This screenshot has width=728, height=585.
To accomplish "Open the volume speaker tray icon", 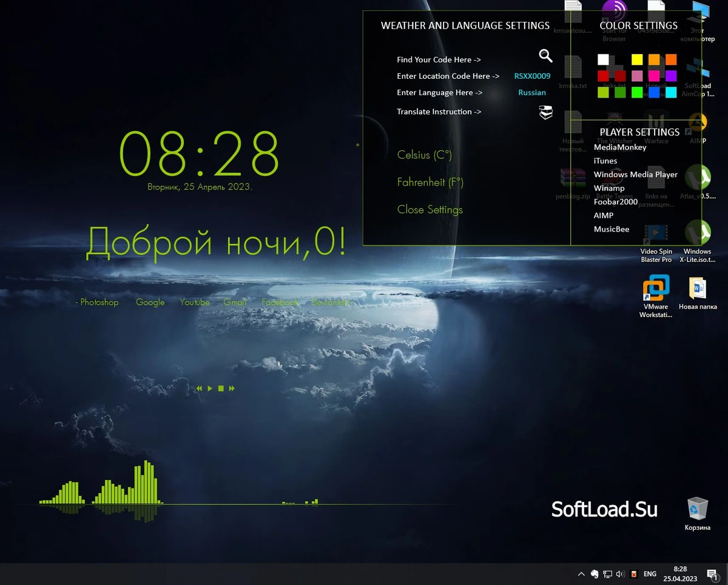I will point(620,573).
